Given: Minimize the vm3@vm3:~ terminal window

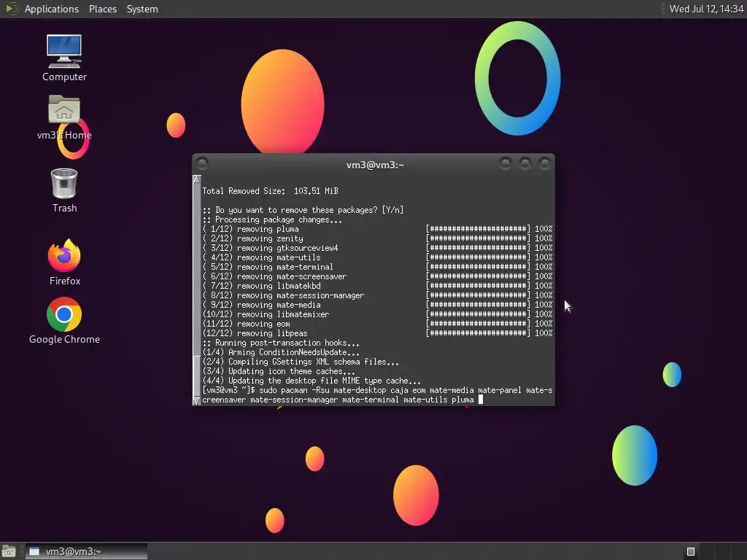Looking at the screenshot, I should [x=505, y=164].
